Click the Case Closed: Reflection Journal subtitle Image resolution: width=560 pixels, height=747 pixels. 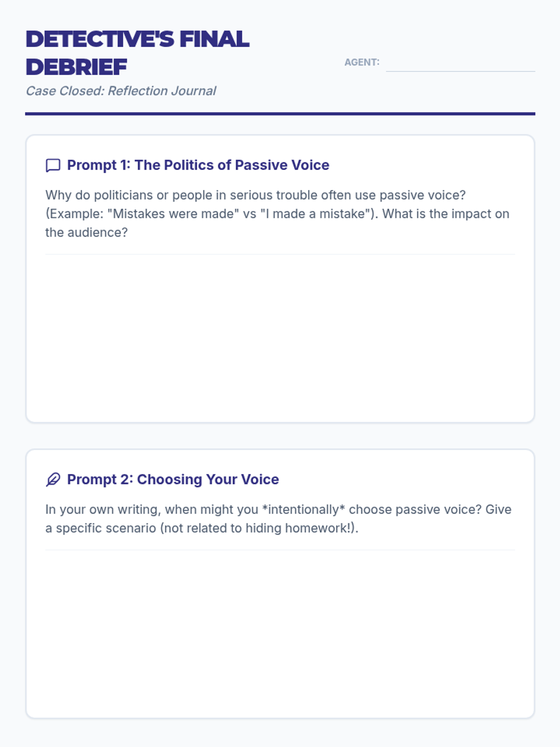pos(120,91)
